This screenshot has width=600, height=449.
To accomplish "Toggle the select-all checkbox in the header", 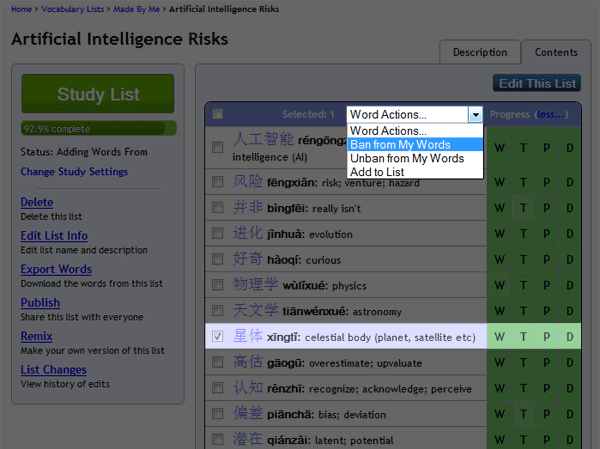I will click(218, 114).
